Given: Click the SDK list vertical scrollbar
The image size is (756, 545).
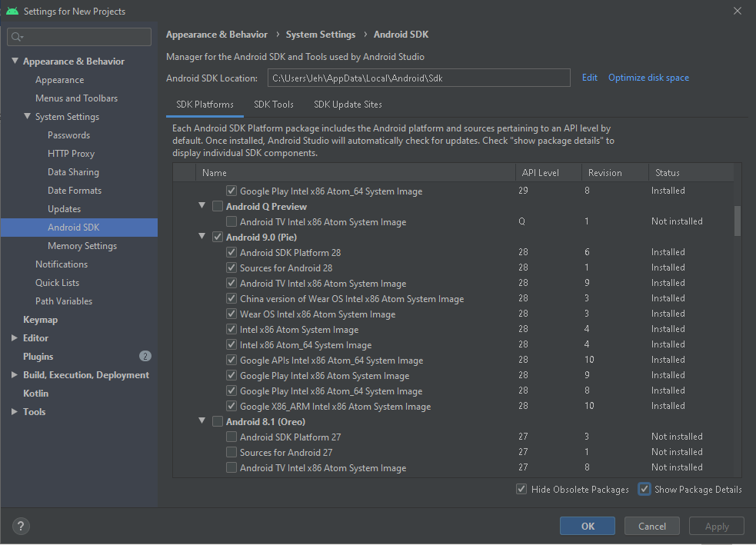Looking at the screenshot, I should point(738,221).
